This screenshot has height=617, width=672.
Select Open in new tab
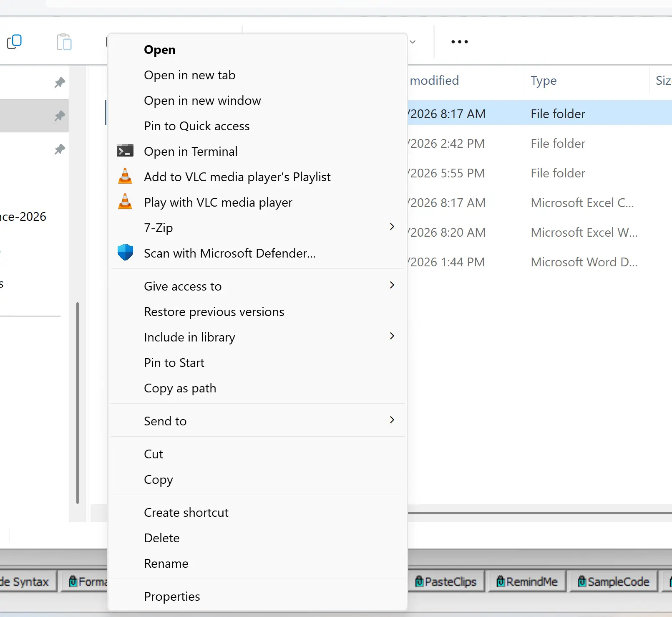(257, 75)
